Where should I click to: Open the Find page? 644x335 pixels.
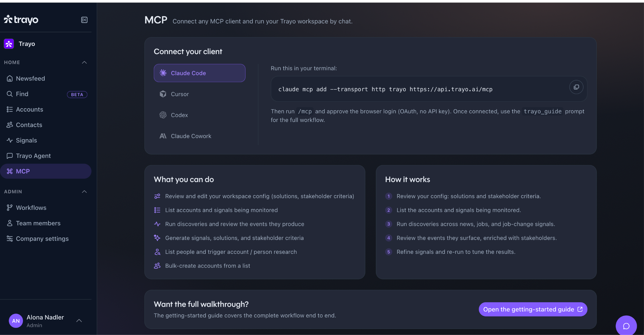coord(46,94)
